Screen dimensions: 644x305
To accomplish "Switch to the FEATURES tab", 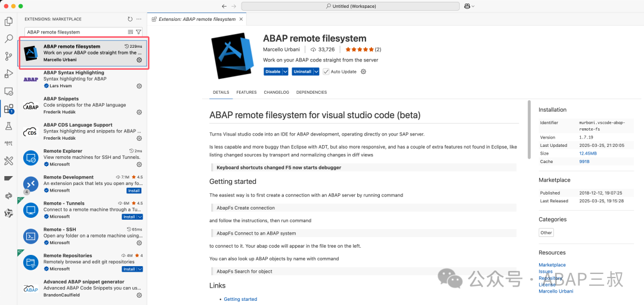I will click(246, 93).
